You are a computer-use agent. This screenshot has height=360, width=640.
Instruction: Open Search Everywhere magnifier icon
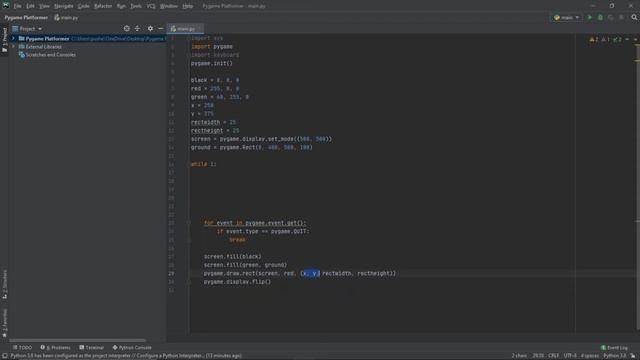(634, 18)
